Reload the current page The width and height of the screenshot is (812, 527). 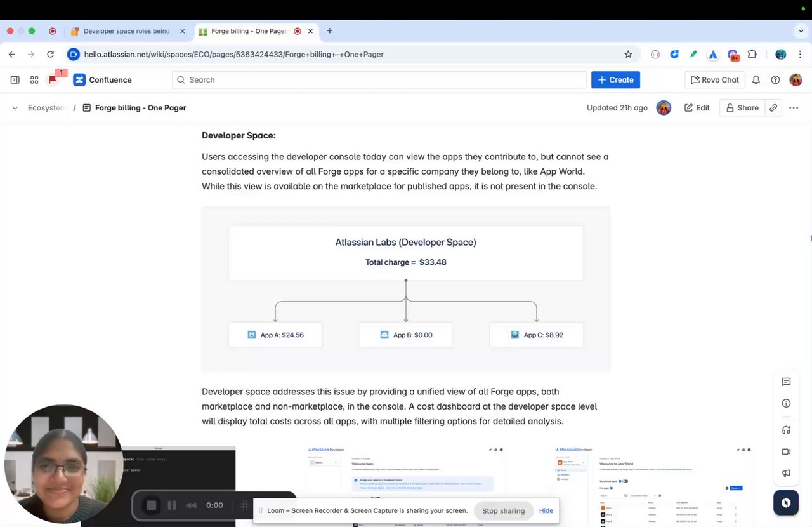pyautogui.click(x=51, y=55)
